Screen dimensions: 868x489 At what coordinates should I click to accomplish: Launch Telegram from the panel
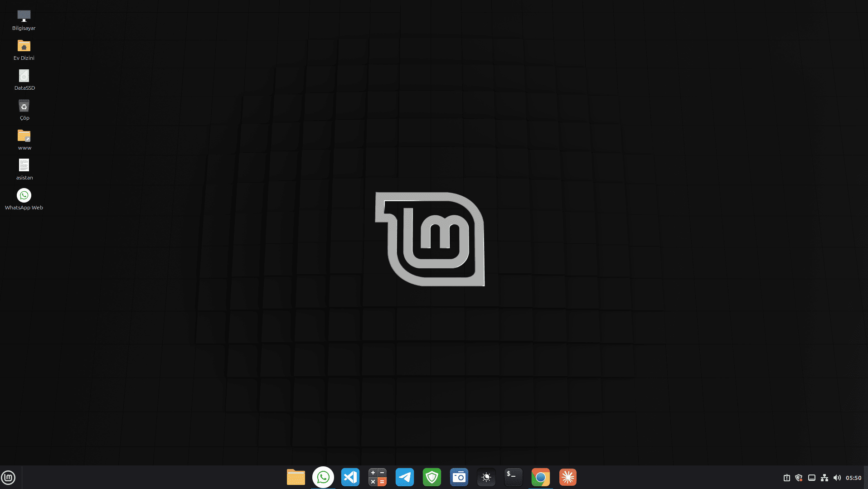point(405,477)
